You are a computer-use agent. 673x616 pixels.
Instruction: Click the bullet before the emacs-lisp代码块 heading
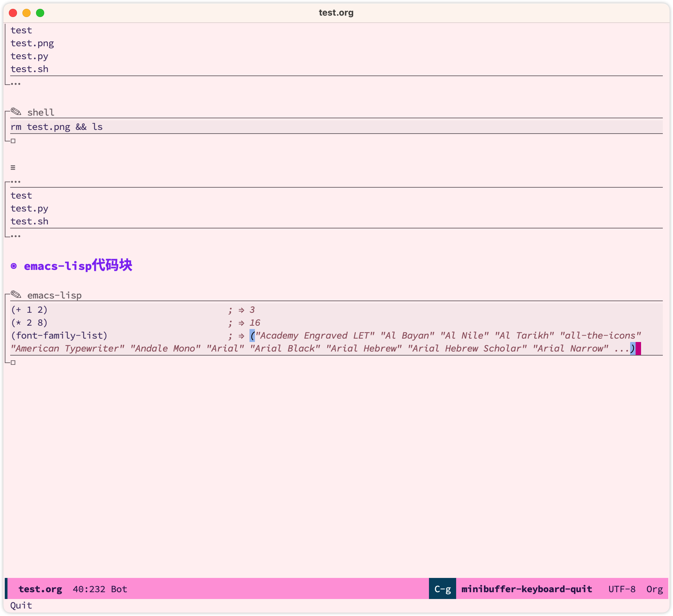(x=14, y=266)
